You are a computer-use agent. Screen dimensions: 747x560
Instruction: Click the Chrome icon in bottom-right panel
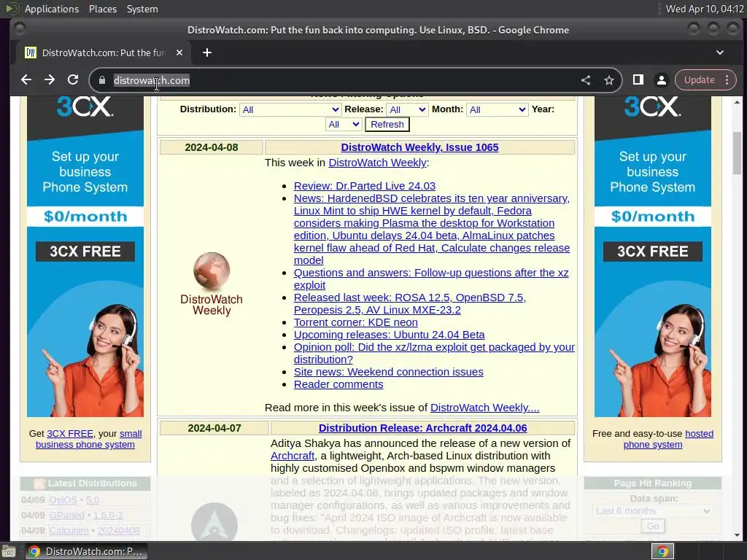click(x=662, y=551)
